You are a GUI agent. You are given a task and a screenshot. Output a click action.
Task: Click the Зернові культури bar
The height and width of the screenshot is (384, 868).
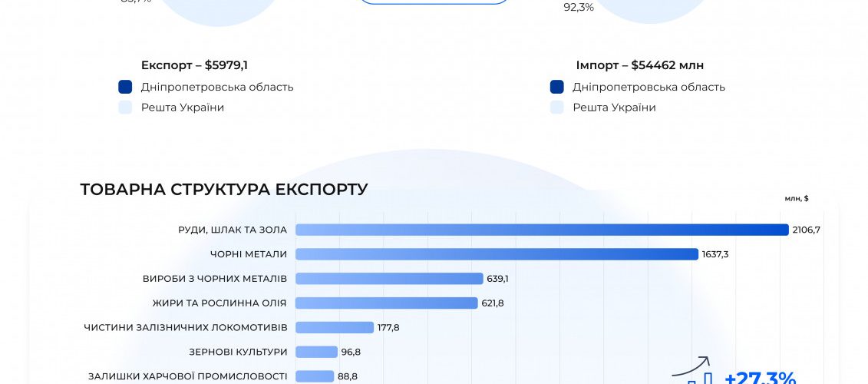317,351
